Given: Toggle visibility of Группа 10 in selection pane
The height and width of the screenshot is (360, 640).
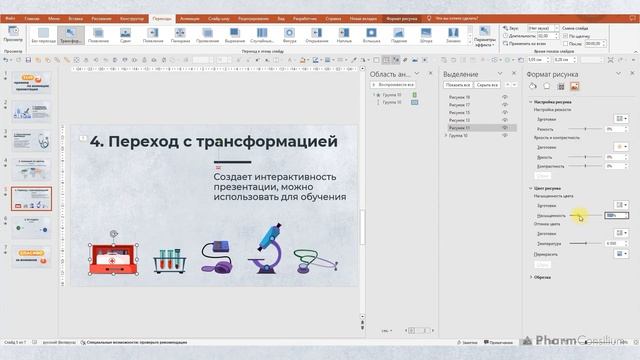Looking at the screenshot, I should tap(505, 136).
